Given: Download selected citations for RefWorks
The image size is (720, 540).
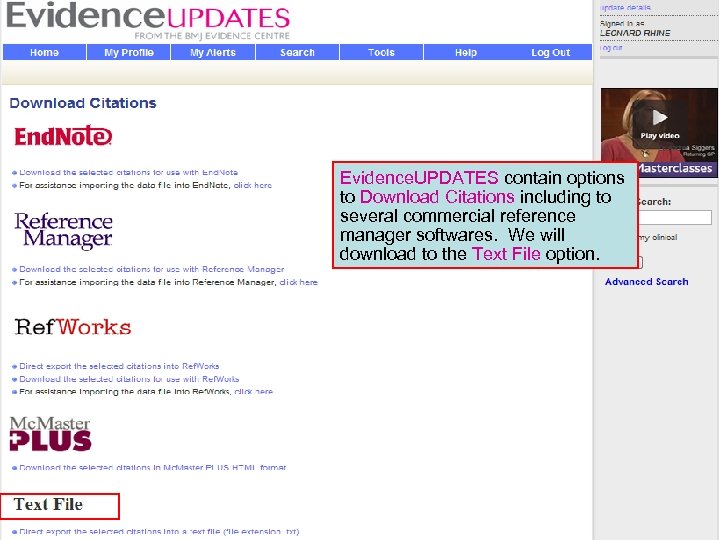Looking at the screenshot, I should [x=129, y=379].
